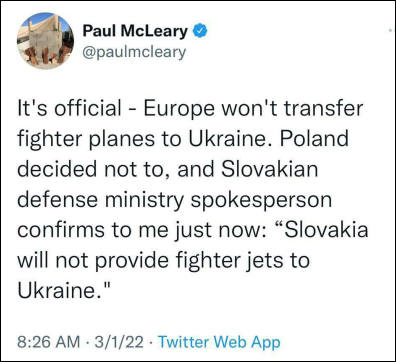Click the Paul McLeary display name
396x362 pixels.
pyautogui.click(x=135, y=31)
